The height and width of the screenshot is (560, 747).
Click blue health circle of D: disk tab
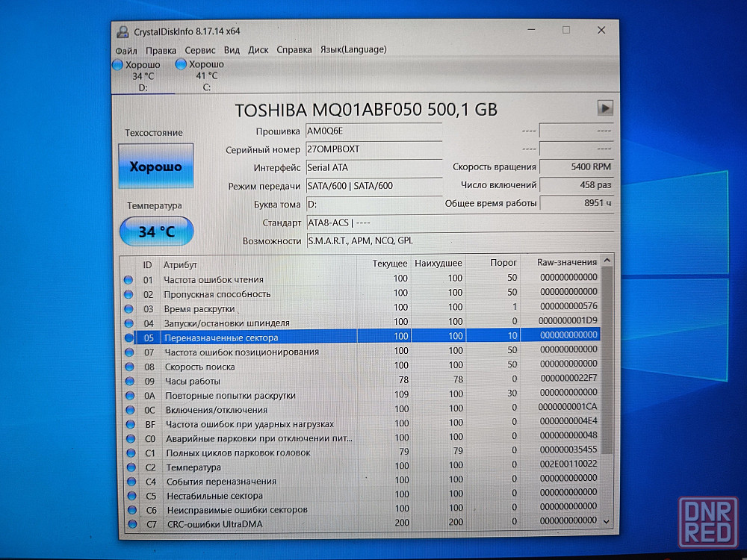pos(118,65)
